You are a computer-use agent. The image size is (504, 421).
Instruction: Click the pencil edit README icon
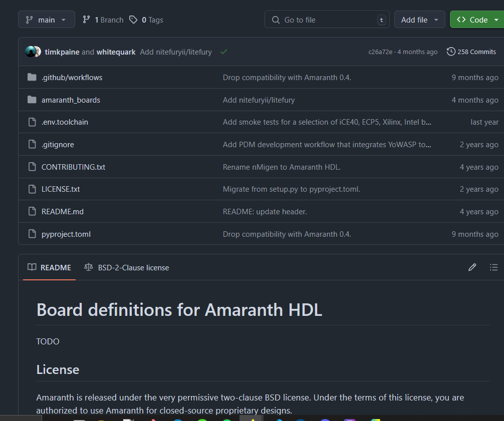472,267
